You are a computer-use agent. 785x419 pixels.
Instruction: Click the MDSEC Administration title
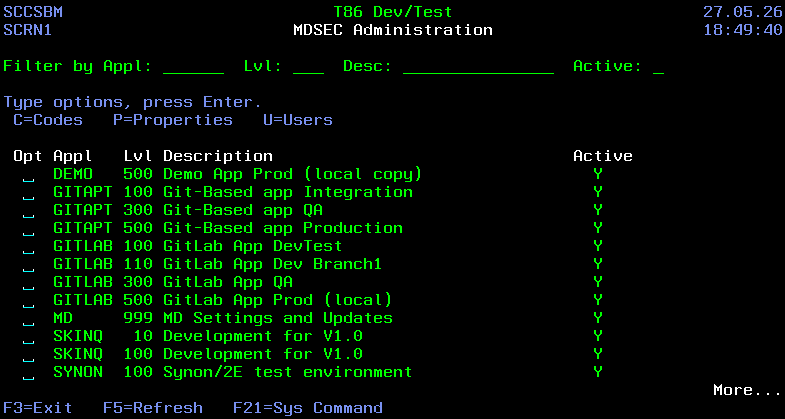(x=393, y=30)
